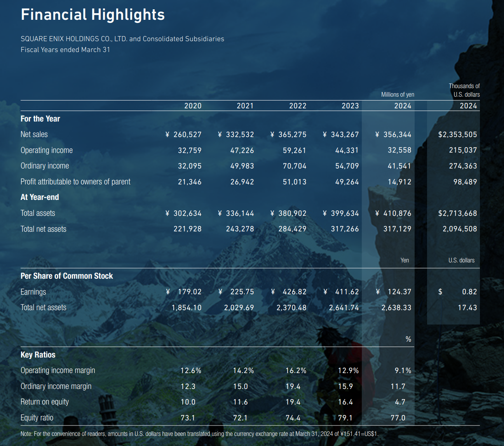Click the Return on equity label

click(x=45, y=402)
